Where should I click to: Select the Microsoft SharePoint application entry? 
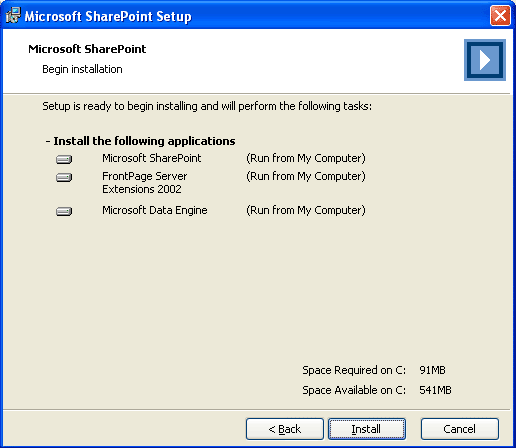[151, 158]
